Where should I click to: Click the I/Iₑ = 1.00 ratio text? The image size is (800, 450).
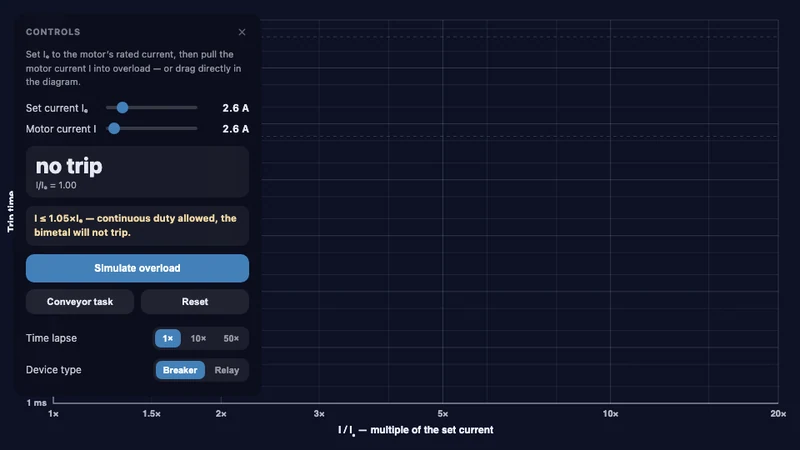pyautogui.click(x=56, y=185)
